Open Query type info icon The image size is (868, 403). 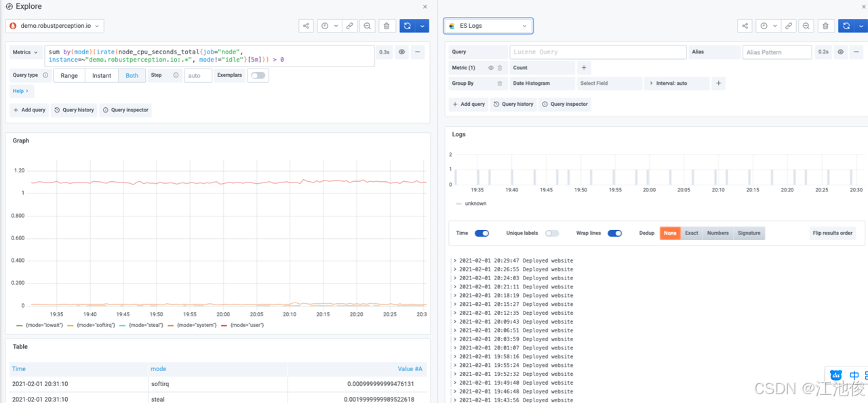coord(45,75)
